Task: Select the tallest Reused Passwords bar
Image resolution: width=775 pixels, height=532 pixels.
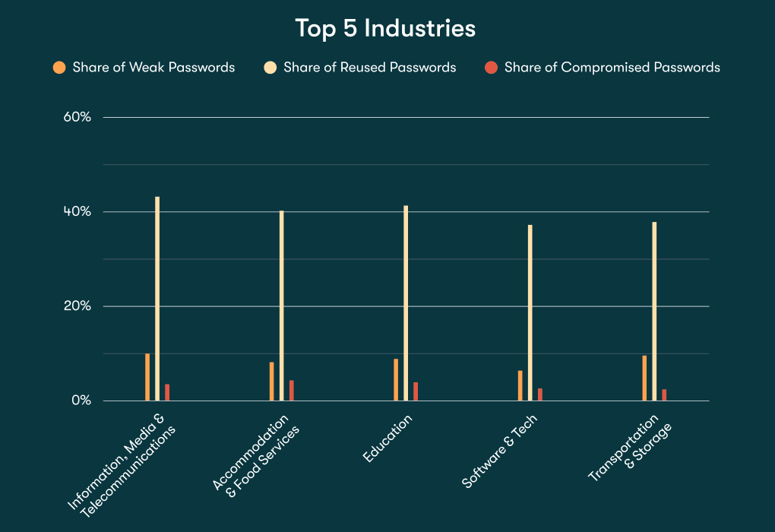Action: [156, 296]
